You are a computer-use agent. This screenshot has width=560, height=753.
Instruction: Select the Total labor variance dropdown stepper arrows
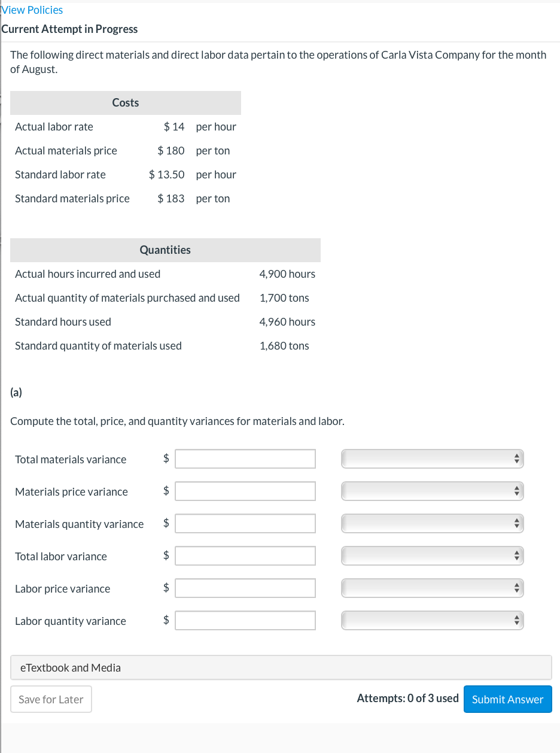(517, 555)
